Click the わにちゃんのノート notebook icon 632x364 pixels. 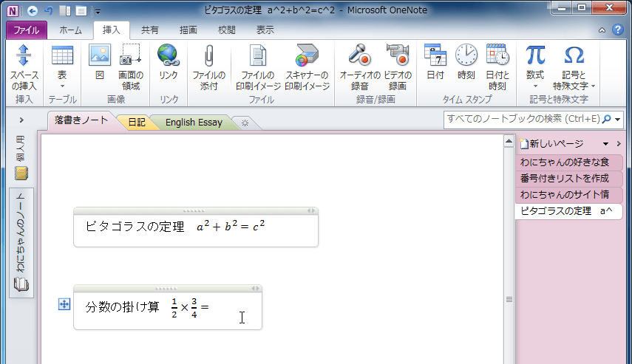[21, 284]
